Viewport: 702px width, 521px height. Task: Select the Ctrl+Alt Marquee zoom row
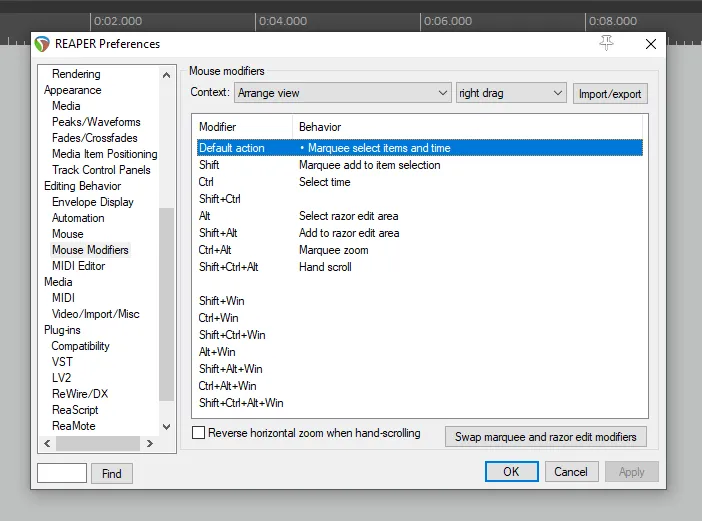click(x=420, y=250)
